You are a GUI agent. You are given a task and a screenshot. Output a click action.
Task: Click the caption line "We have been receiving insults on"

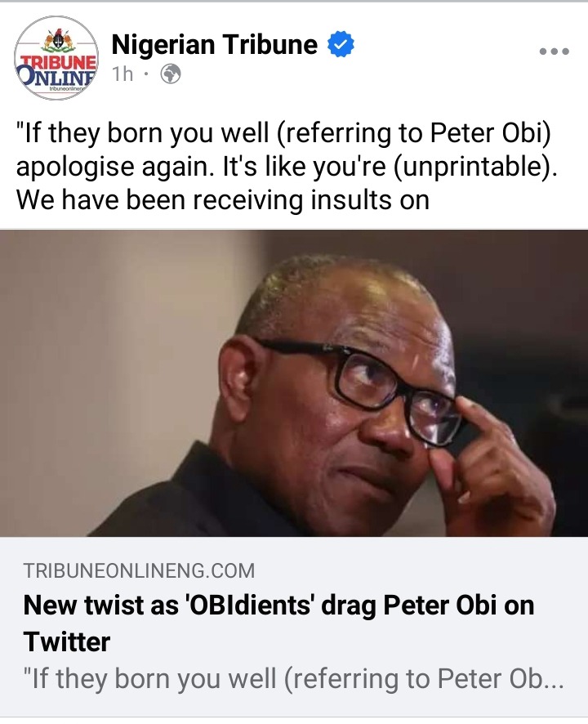pos(222,200)
